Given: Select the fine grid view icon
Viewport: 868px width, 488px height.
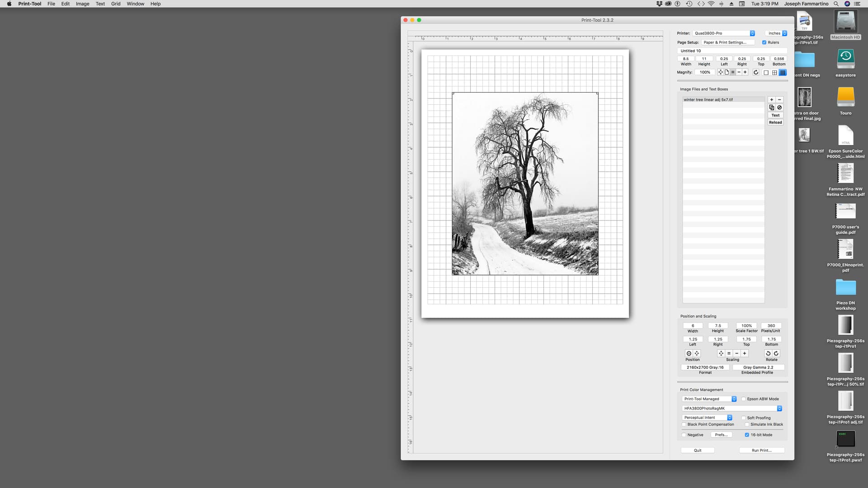Looking at the screenshot, I should pyautogui.click(x=783, y=72).
